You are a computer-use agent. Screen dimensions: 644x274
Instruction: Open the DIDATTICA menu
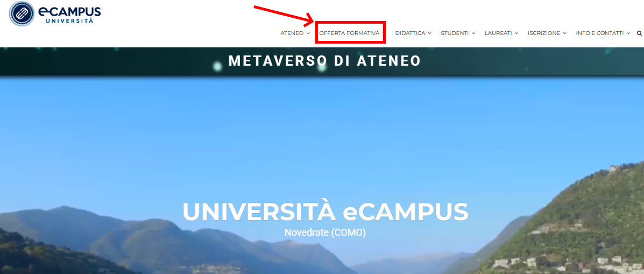click(x=410, y=33)
